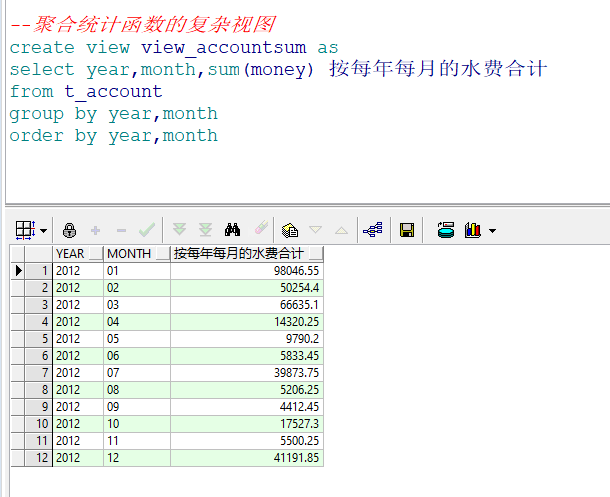Viewport: 610px width, 497px height.
Task: Open the grid select-all icon
Action: (25, 230)
